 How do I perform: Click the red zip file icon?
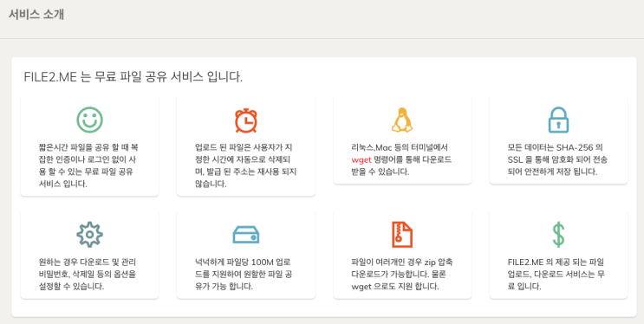pos(402,235)
